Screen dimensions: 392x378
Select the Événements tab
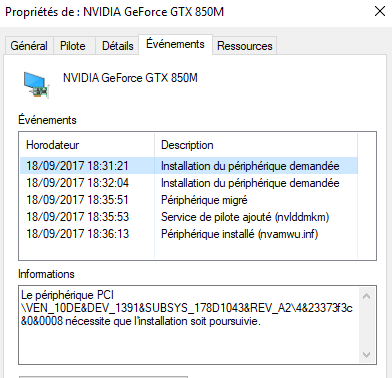tap(175, 44)
